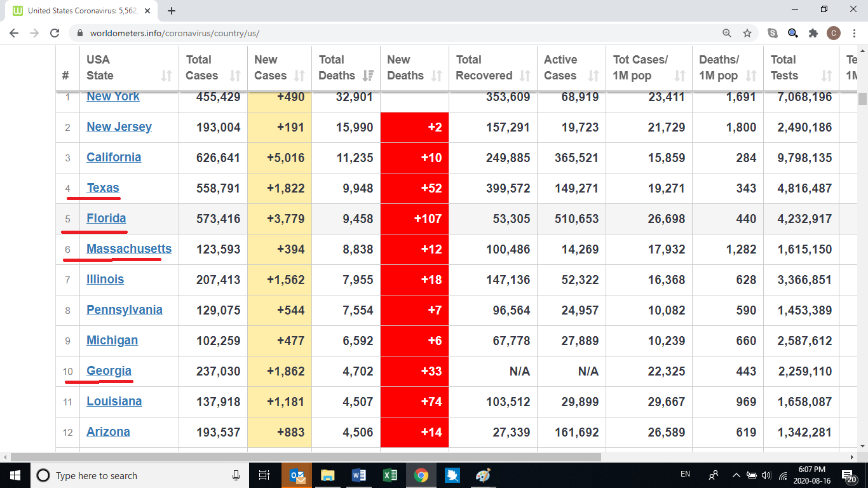
Task: Click the Louisiana link in the table
Action: click(114, 402)
